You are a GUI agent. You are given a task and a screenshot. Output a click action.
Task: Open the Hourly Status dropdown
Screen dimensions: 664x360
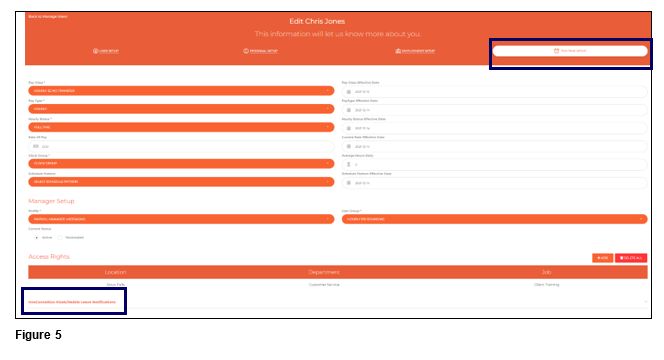pos(181,127)
